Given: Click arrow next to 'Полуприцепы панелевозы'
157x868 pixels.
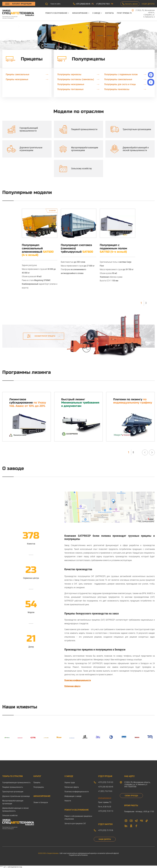Looking at the screenshot, I should 145,89.
